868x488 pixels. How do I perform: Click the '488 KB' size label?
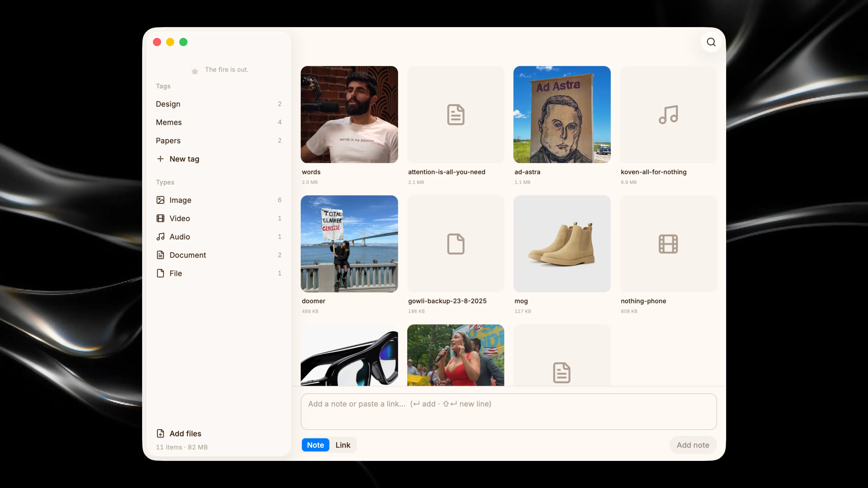point(310,312)
